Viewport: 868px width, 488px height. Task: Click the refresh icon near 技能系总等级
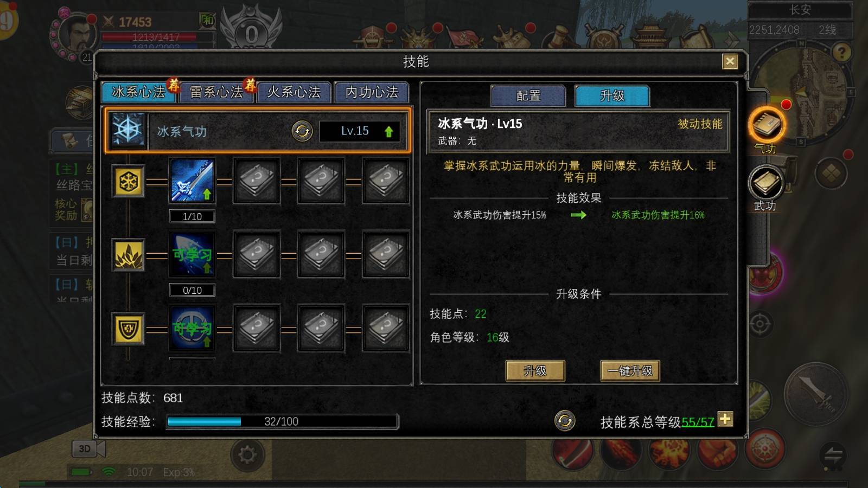(565, 421)
